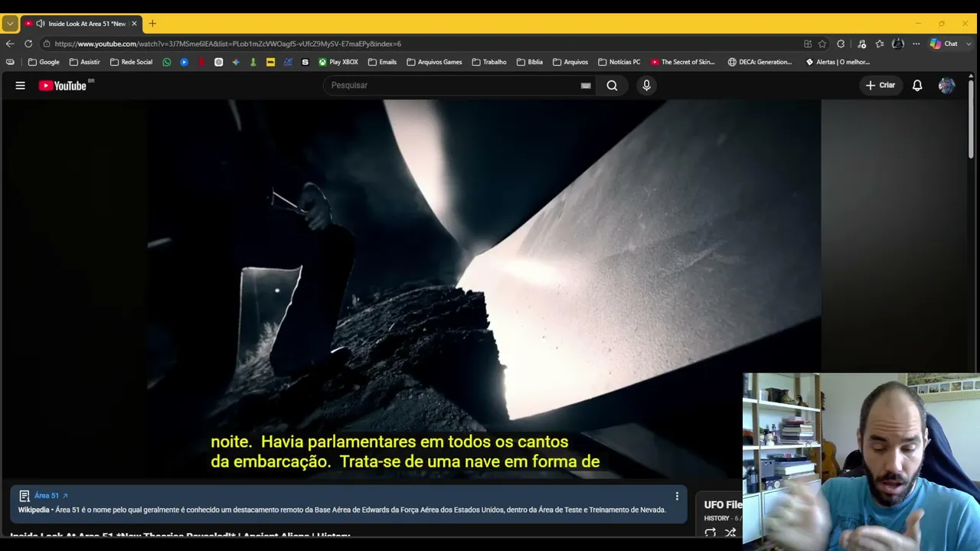
Task: Open the Trabalho bookmarks folder
Action: [489, 62]
